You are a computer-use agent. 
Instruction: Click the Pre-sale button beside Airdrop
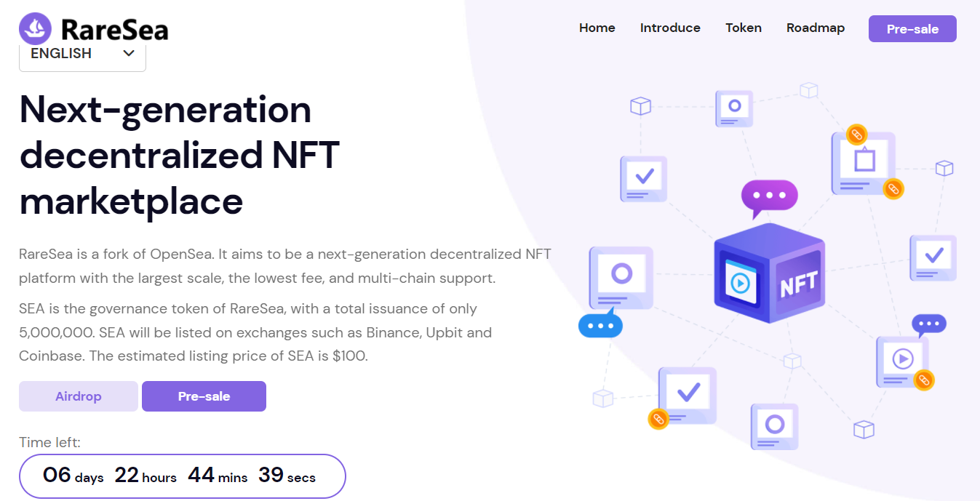(x=204, y=396)
